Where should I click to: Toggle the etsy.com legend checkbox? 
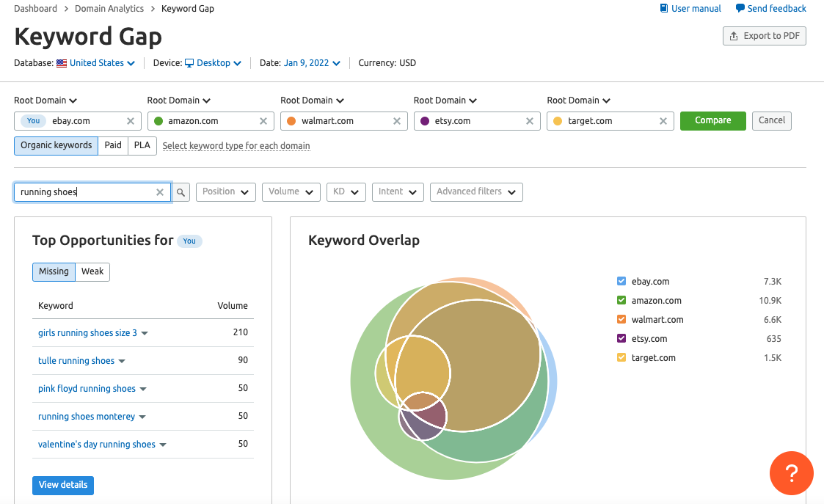[621, 338]
